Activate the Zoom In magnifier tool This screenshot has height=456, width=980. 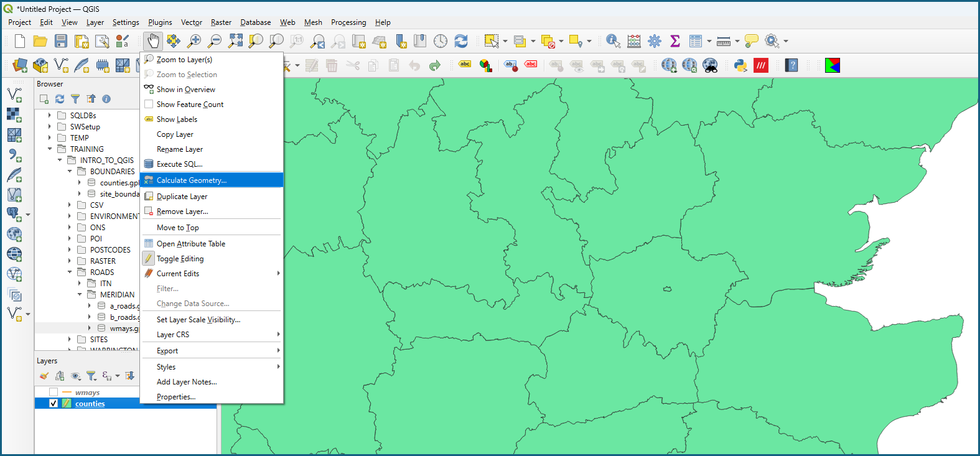pyautogui.click(x=194, y=41)
